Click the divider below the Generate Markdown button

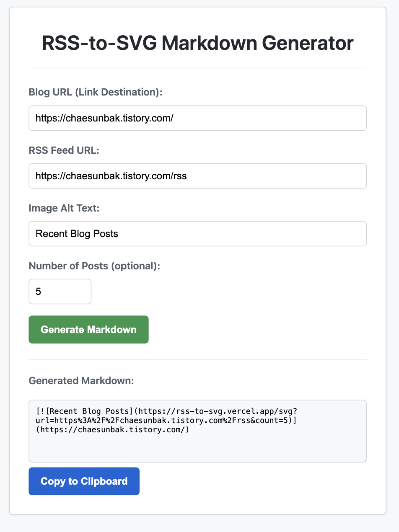click(x=197, y=359)
